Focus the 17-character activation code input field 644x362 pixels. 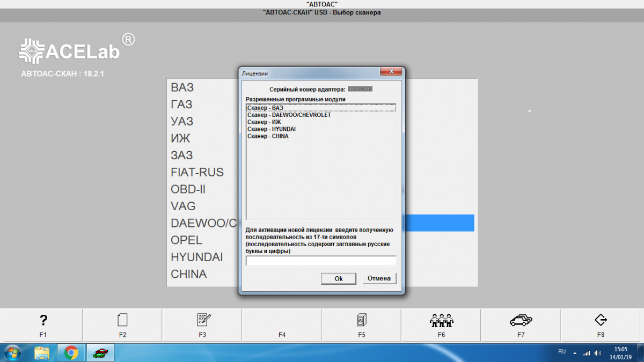(x=321, y=261)
